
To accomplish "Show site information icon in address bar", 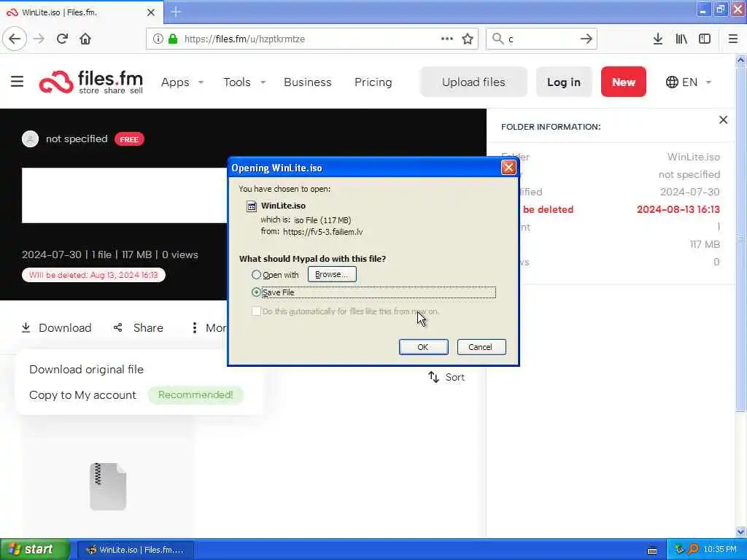I will [x=158, y=39].
